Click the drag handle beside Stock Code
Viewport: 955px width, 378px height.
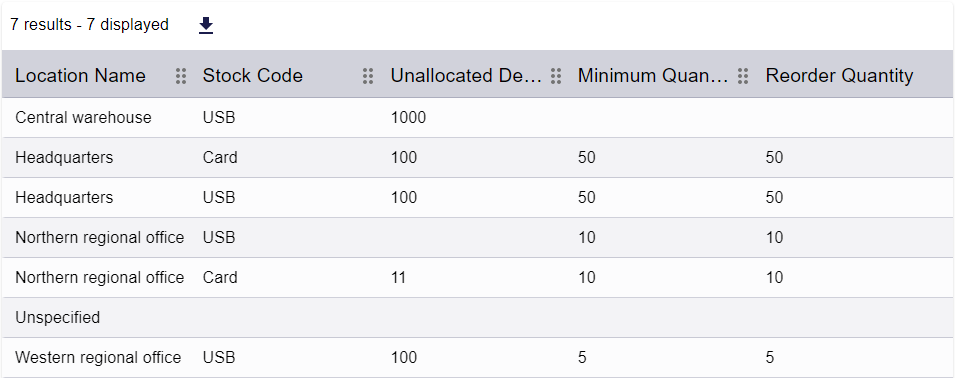(368, 76)
